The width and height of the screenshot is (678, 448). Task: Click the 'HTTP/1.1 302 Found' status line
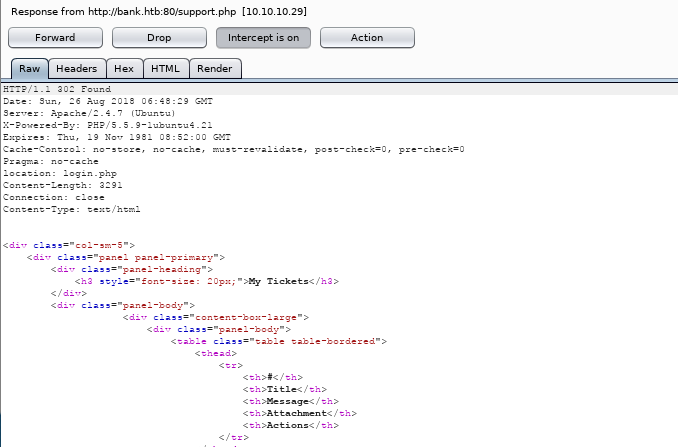tap(57, 89)
